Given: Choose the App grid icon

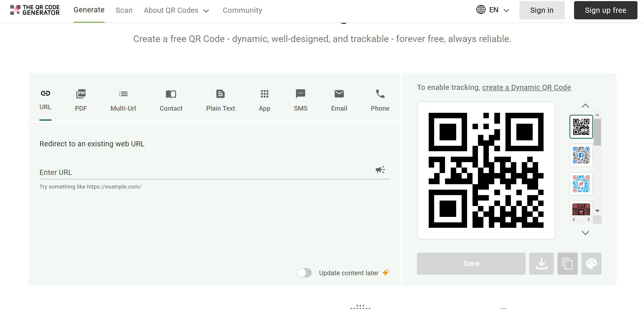Looking at the screenshot, I should click(x=264, y=94).
